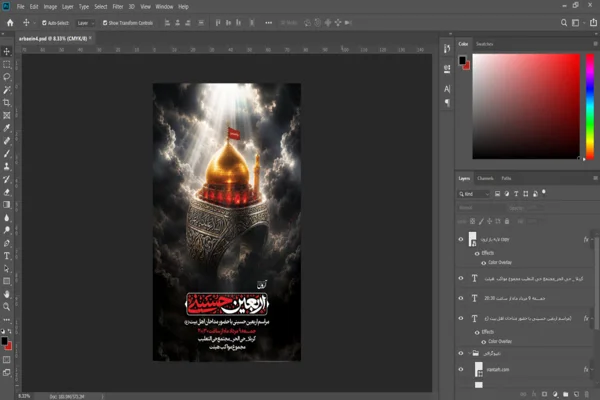Open the Search icon in options bar
The height and width of the screenshot is (400, 600).
click(x=564, y=23)
